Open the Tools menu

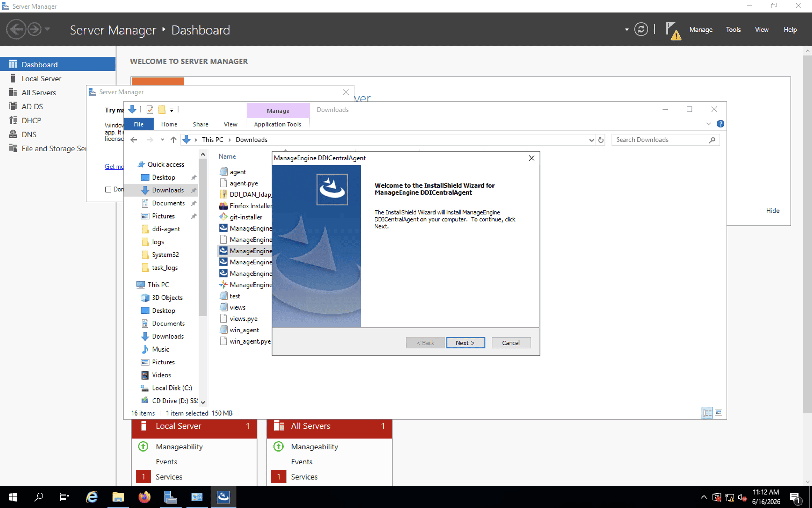[733, 30]
